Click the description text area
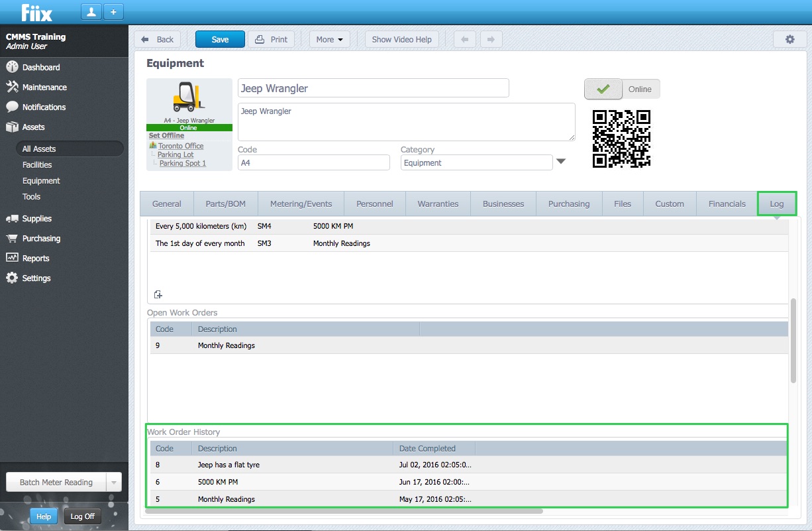 [406, 122]
